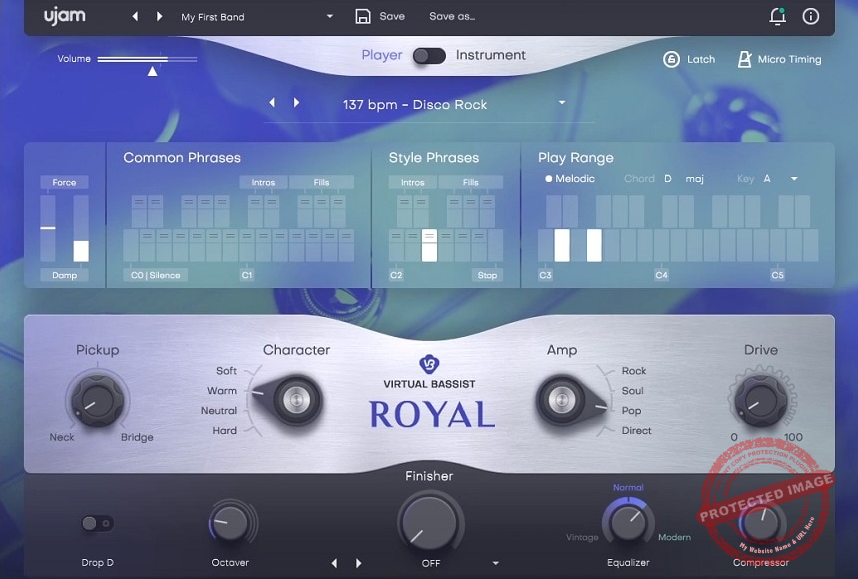Open the Finisher OFF dropdown
Viewport: 858px width, 579px height.
495,563
